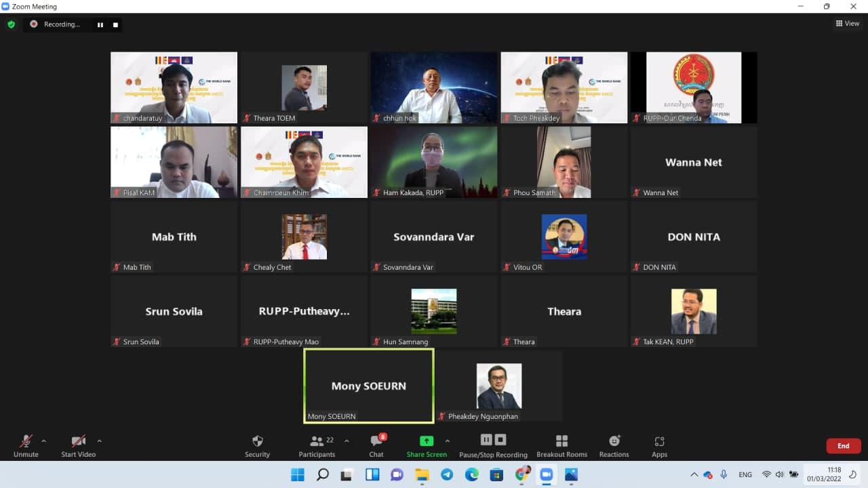Open Telegram from the Windows taskbar
This screenshot has width=868, height=488.
447,474
